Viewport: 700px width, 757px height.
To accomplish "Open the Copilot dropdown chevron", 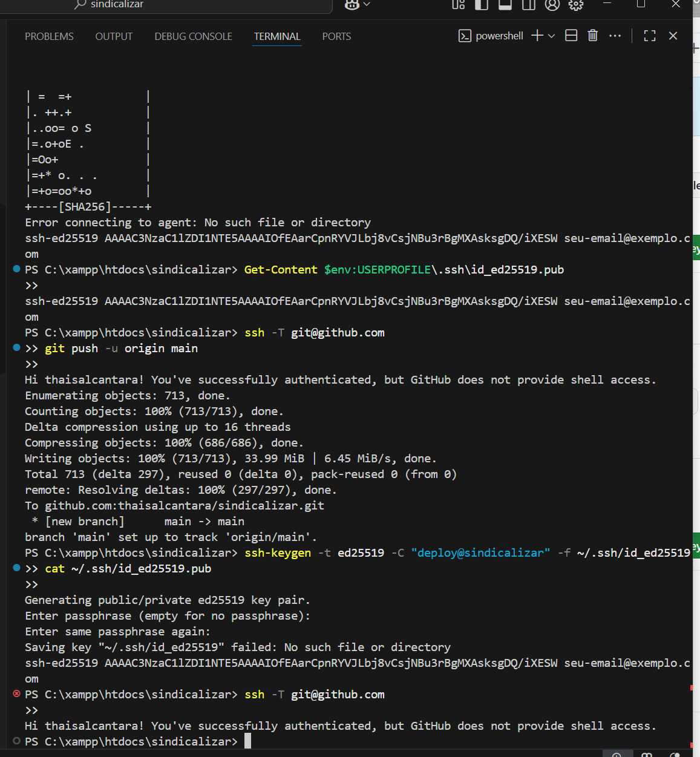I will (367, 5).
